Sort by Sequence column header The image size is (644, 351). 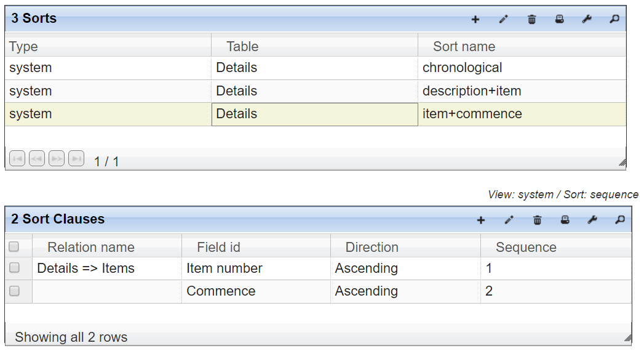click(556, 247)
